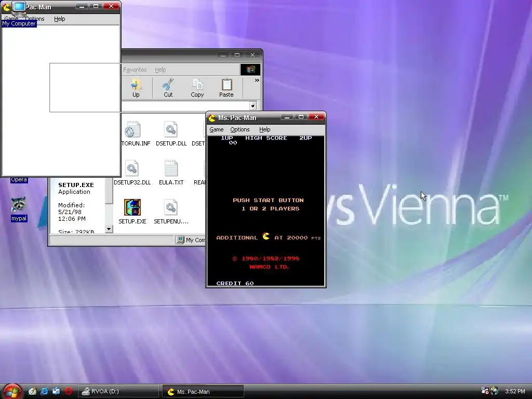532x399 pixels.
Task: Select the SETUP.EXE application icon
Action: [132, 207]
